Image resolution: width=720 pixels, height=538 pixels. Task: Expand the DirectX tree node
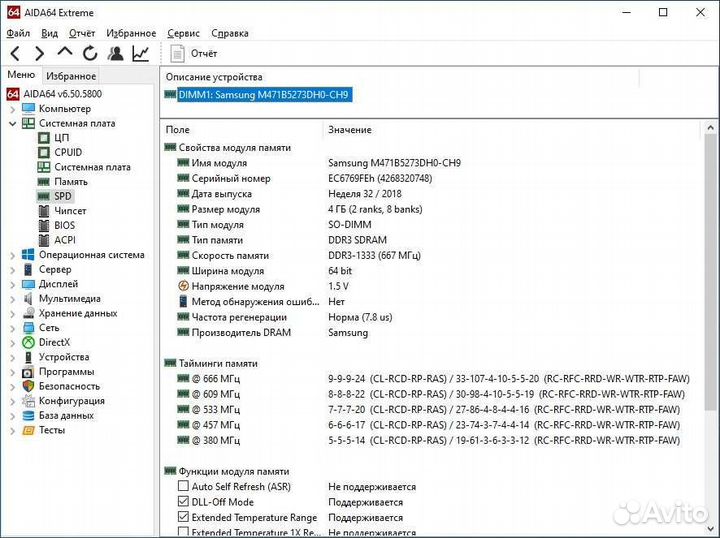[12, 343]
